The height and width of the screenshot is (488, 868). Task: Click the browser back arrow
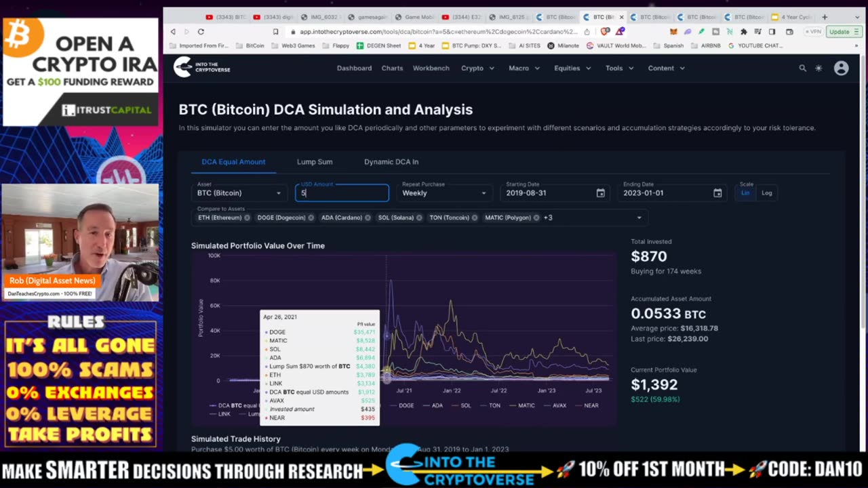click(173, 32)
